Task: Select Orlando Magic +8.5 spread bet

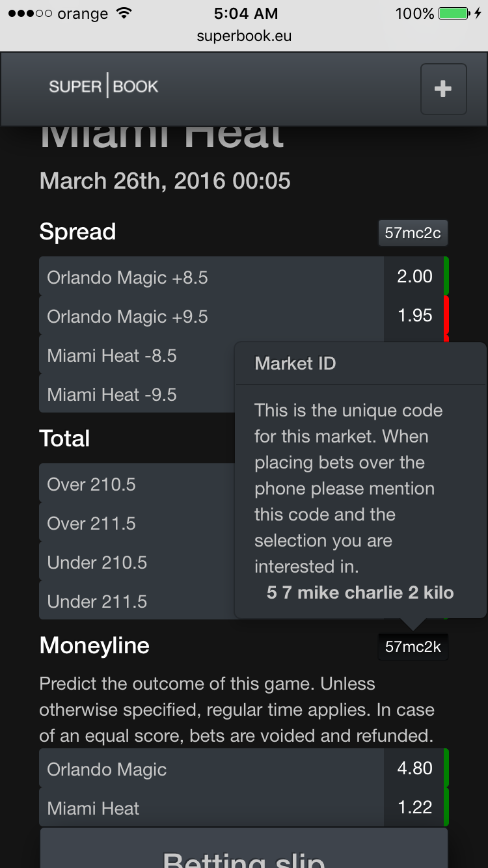Action: pos(128,277)
